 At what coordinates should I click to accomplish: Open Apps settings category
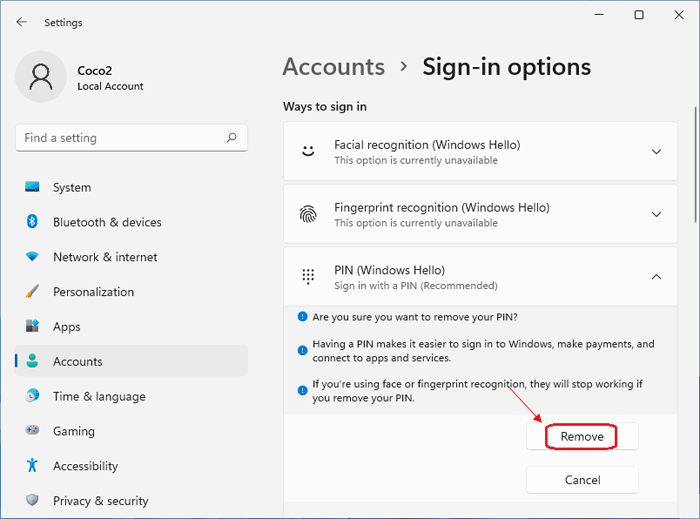tap(131, 327)
